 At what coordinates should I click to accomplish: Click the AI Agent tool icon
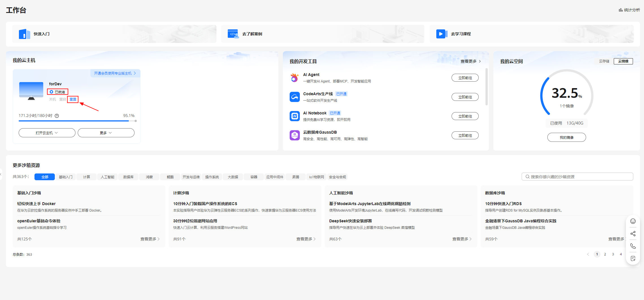point(294,78)
